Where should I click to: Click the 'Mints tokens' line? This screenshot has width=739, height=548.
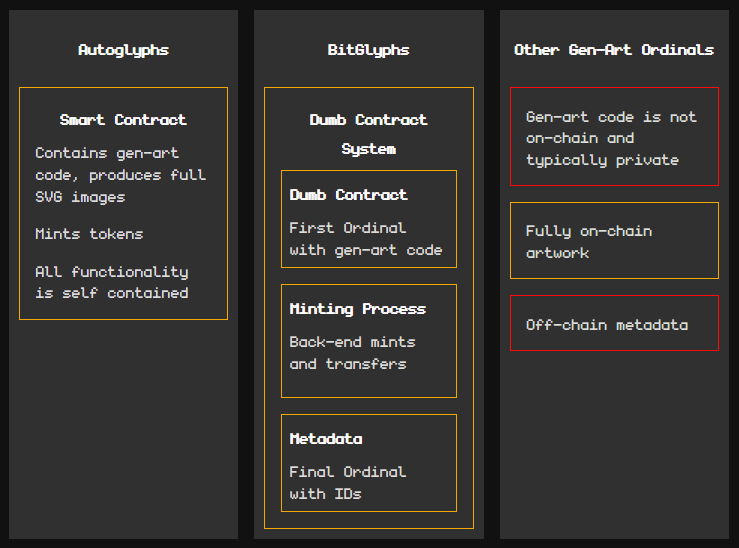click(89, 234)
